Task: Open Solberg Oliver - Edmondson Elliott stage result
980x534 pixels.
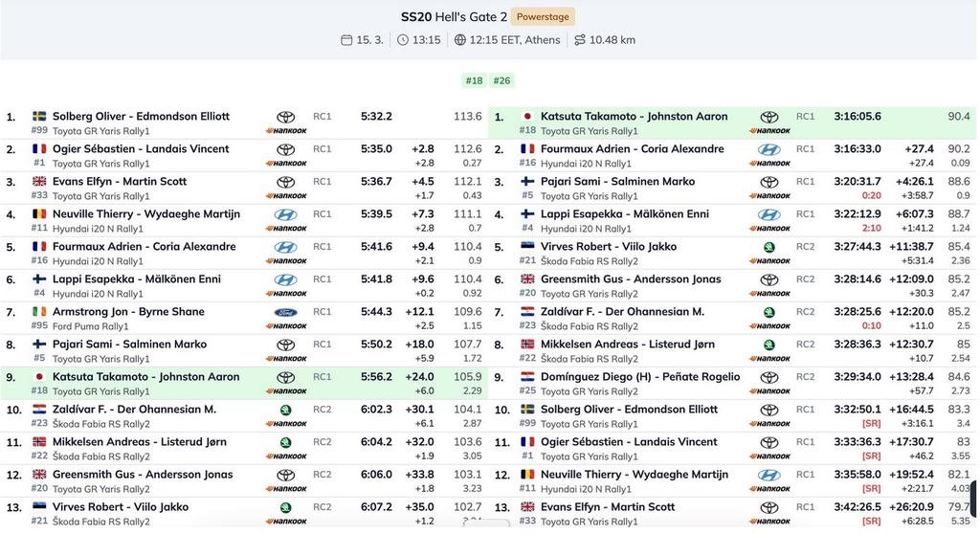Action: 141,117
